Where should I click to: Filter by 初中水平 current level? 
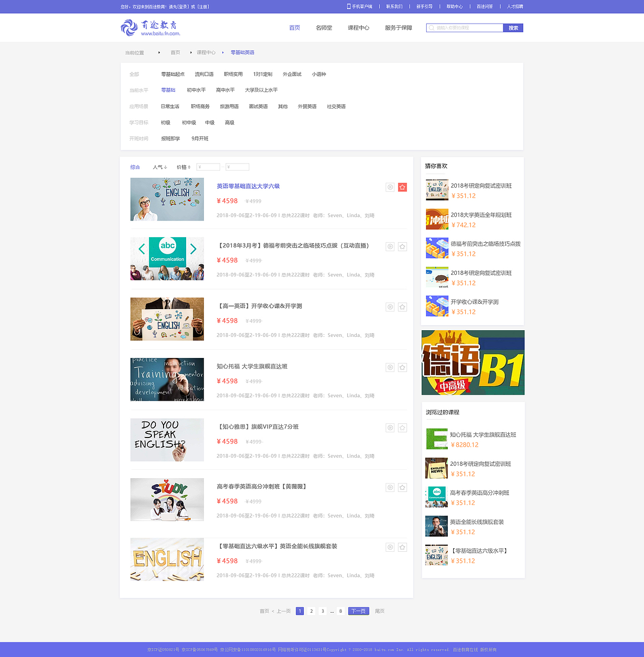(x=196, y=90)
